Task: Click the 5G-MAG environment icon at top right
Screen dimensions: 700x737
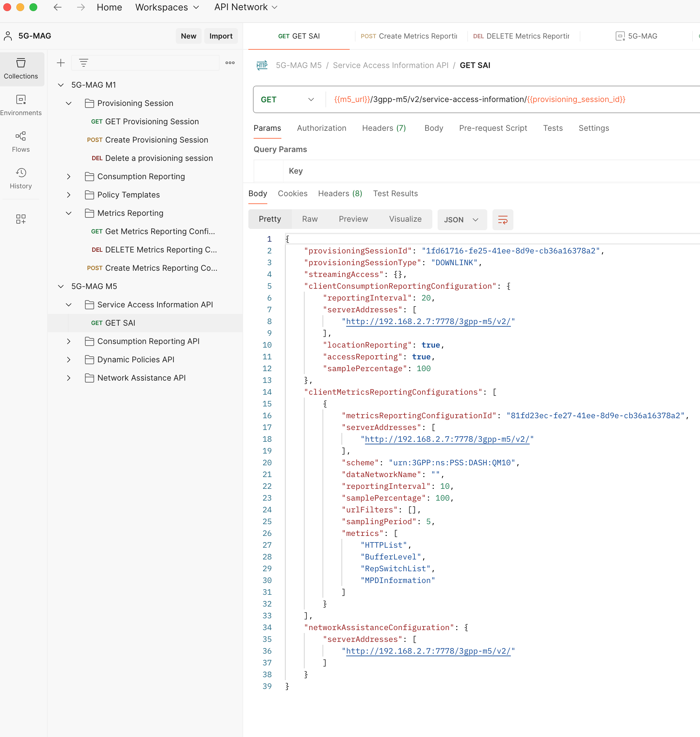Action: click(621, 36)
